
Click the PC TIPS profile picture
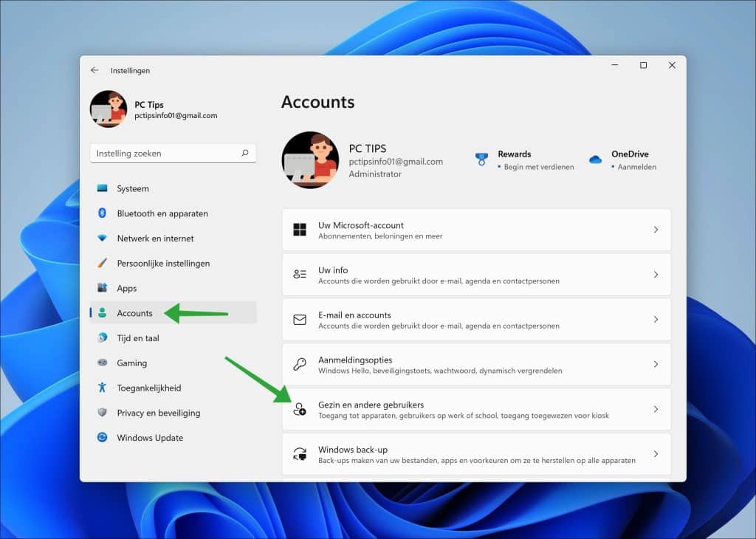(310, 159)
